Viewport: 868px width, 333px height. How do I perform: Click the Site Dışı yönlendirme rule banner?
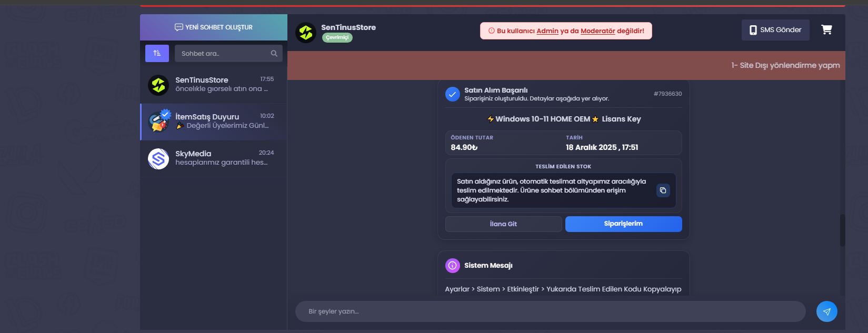click(566, 65)
